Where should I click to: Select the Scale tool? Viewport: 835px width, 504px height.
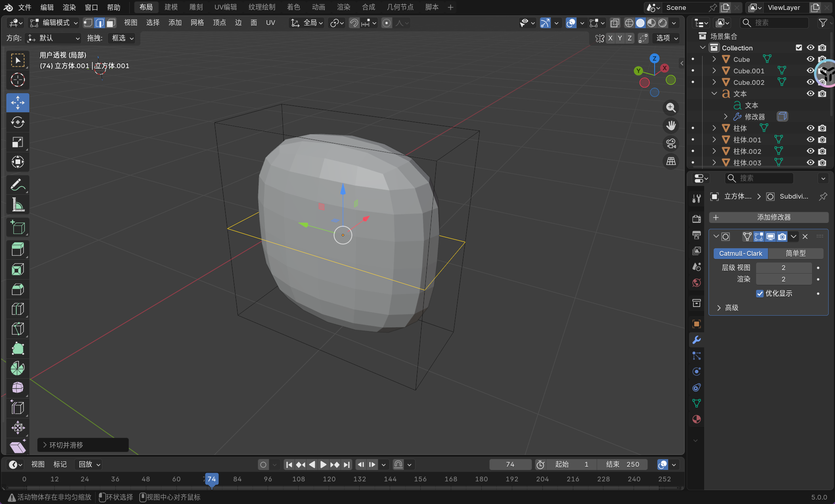(x=17, y=142)
